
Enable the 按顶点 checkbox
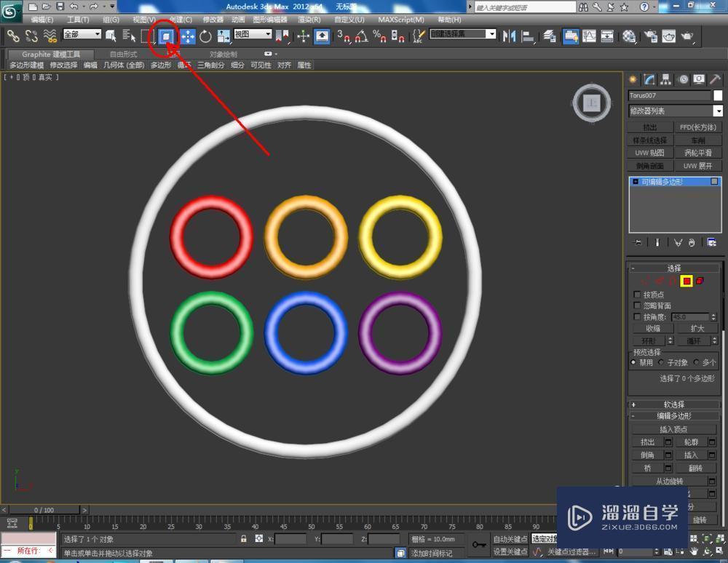(x=638, y=294)
